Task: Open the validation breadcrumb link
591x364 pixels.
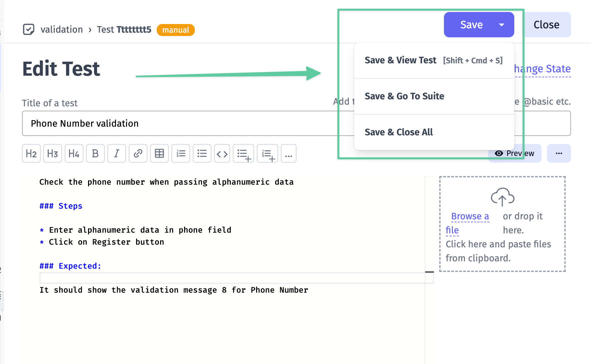Action: [x=62, y=29]
